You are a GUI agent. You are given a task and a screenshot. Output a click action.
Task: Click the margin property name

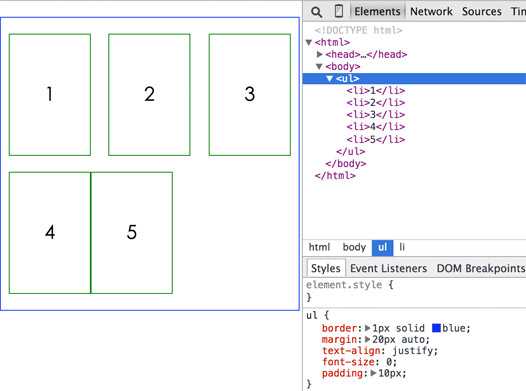pyautogui.click(x=339, y=340)
